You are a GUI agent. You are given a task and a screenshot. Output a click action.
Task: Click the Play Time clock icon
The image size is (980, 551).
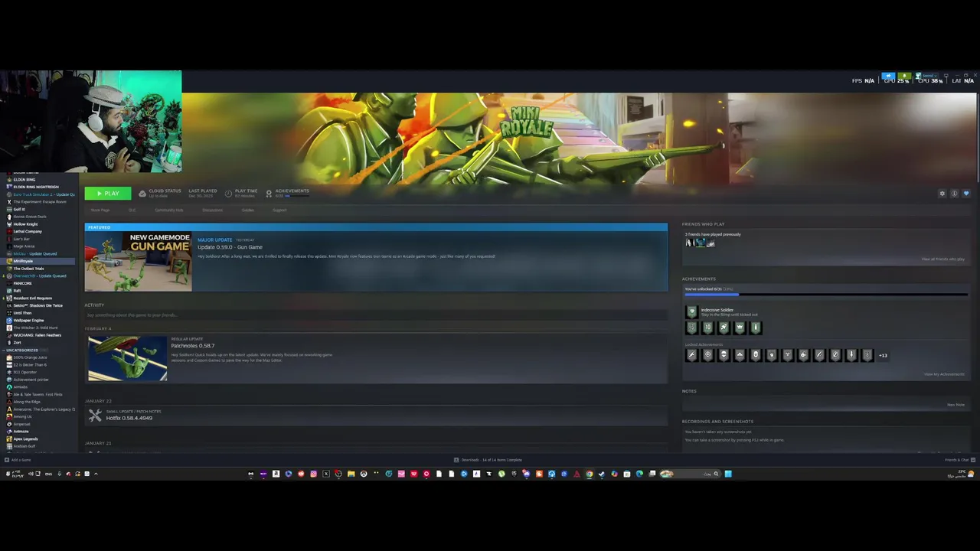(x=228, y=194)
